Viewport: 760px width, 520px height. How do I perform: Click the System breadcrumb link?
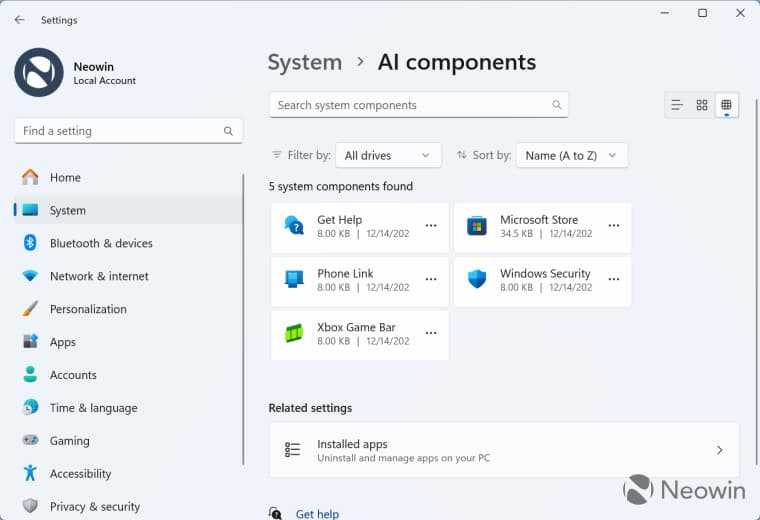[305, 62]
